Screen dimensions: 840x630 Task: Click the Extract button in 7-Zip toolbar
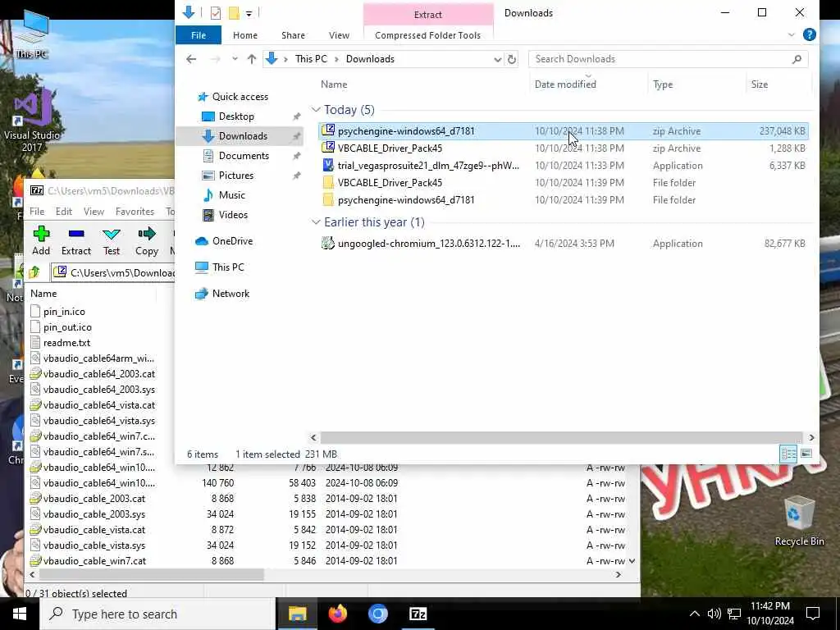(76, 240)
